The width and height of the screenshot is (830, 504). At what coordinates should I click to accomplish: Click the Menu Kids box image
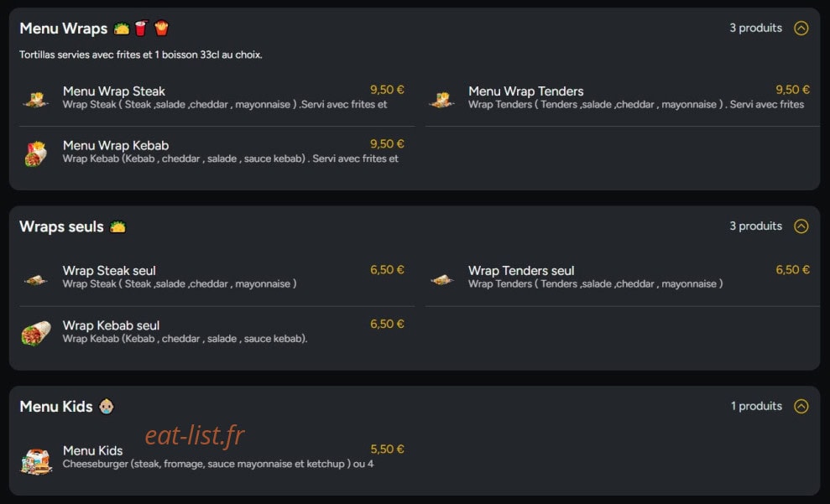pos(36,460)
